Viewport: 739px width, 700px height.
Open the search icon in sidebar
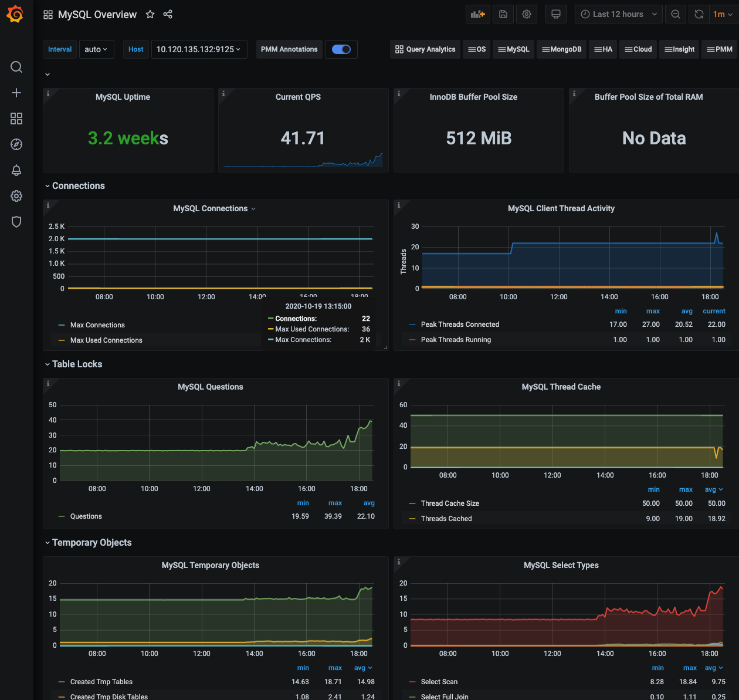(16, 67)
